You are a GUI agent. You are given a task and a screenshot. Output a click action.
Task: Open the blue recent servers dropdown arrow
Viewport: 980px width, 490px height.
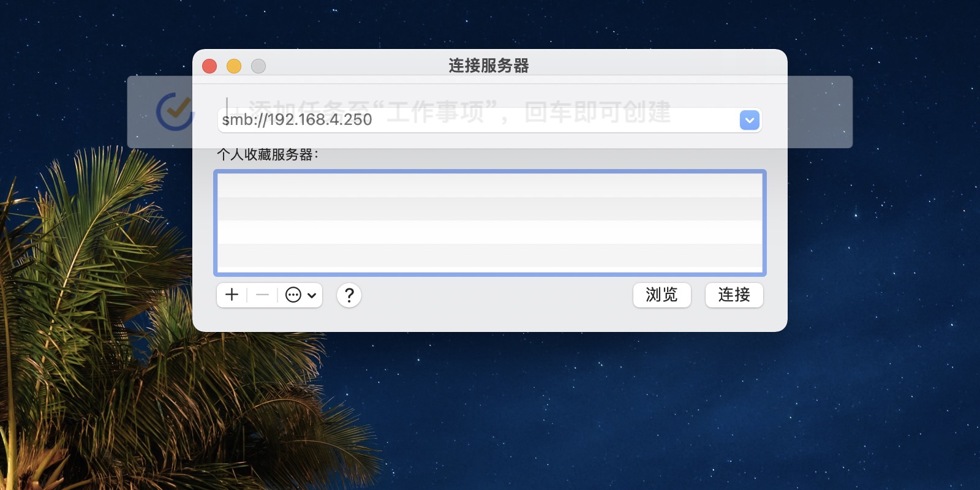click(x=750, y=120)
